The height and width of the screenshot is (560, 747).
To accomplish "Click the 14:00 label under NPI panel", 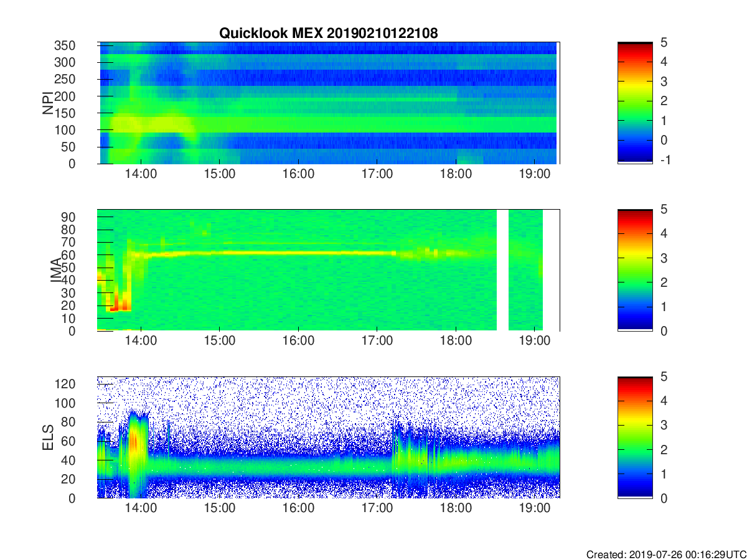I will pos(141,174).
